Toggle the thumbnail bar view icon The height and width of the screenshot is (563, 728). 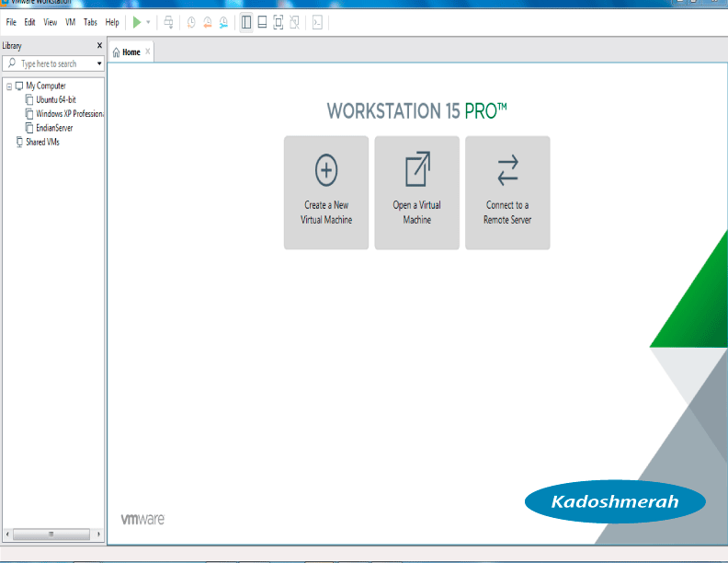262,22
